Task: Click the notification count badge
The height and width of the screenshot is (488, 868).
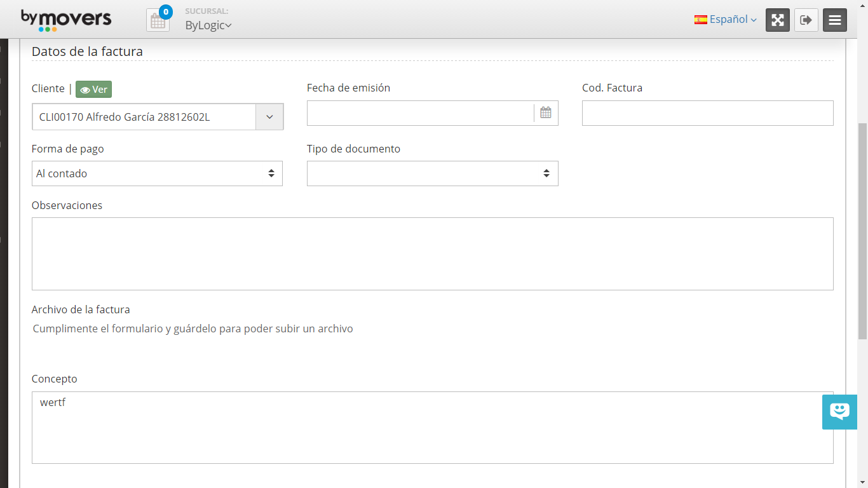Action: click(x=166, y=11)
